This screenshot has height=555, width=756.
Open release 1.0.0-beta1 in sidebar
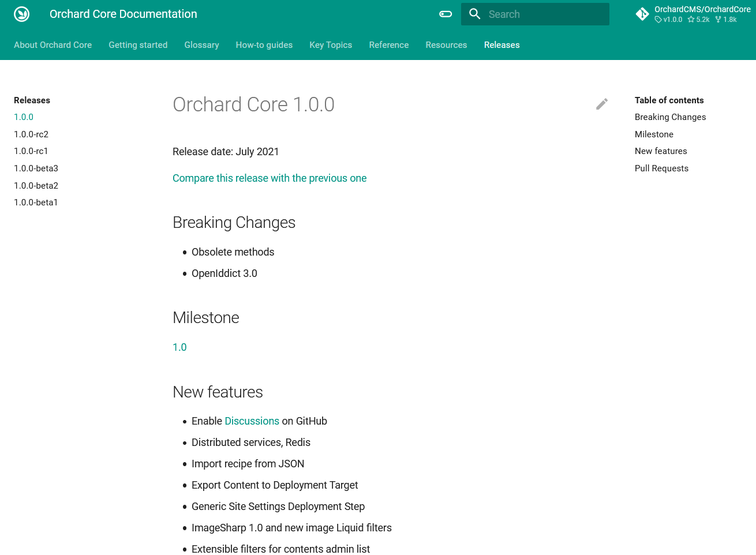pos(36,202)
